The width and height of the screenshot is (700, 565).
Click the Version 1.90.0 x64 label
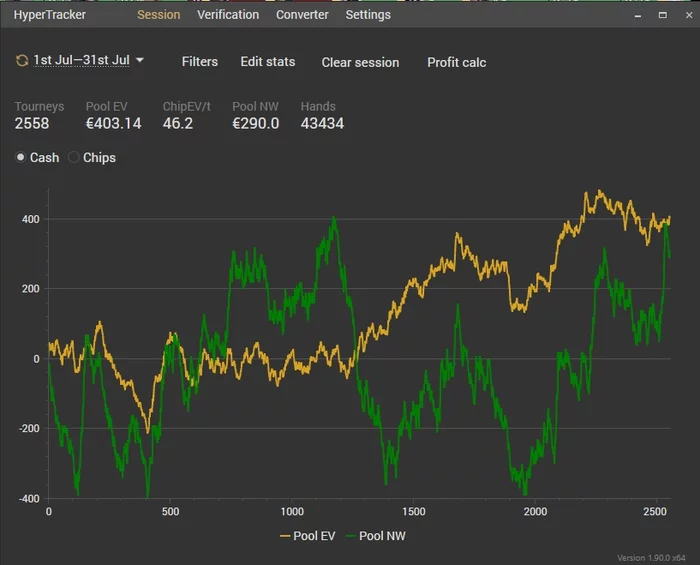click(x=651, y=558)
